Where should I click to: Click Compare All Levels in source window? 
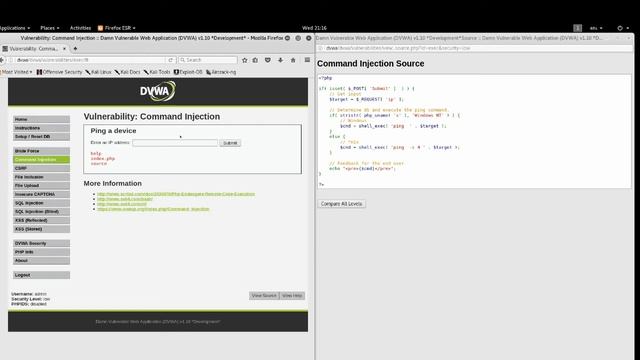pos(342,204)
